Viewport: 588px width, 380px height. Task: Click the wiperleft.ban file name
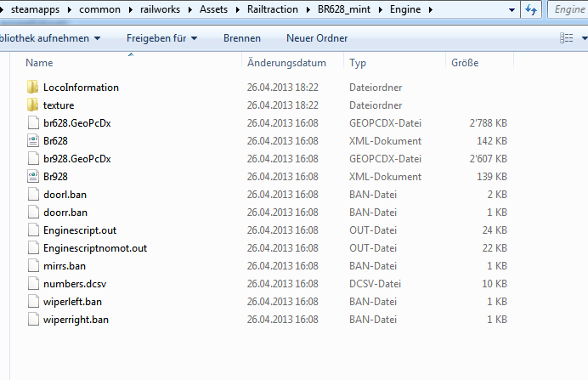pos(72,302)
